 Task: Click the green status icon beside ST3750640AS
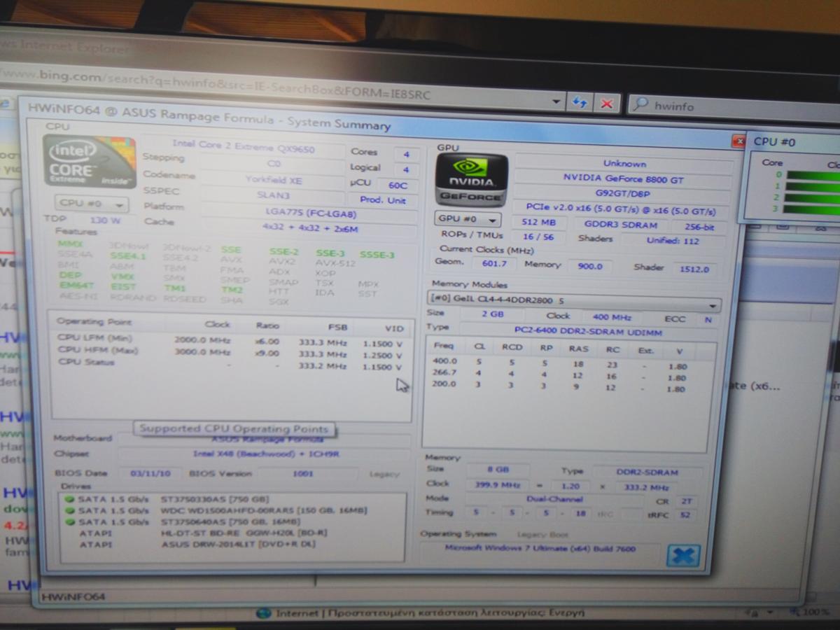69,521
